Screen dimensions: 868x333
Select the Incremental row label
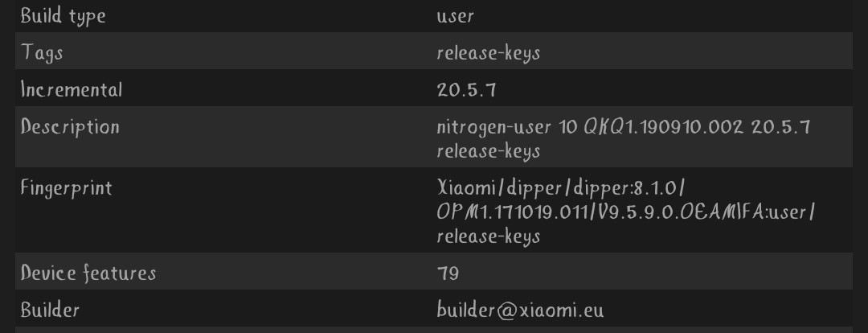tap(71, 89)
